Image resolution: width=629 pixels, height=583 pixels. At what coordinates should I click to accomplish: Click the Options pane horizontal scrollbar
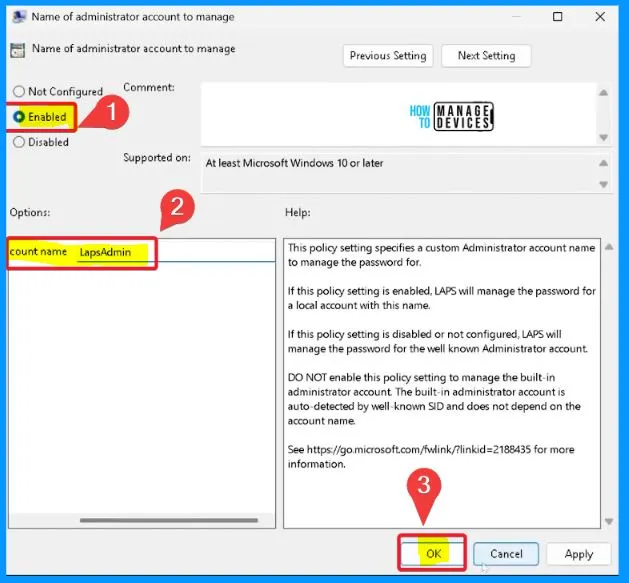(168, 520)
